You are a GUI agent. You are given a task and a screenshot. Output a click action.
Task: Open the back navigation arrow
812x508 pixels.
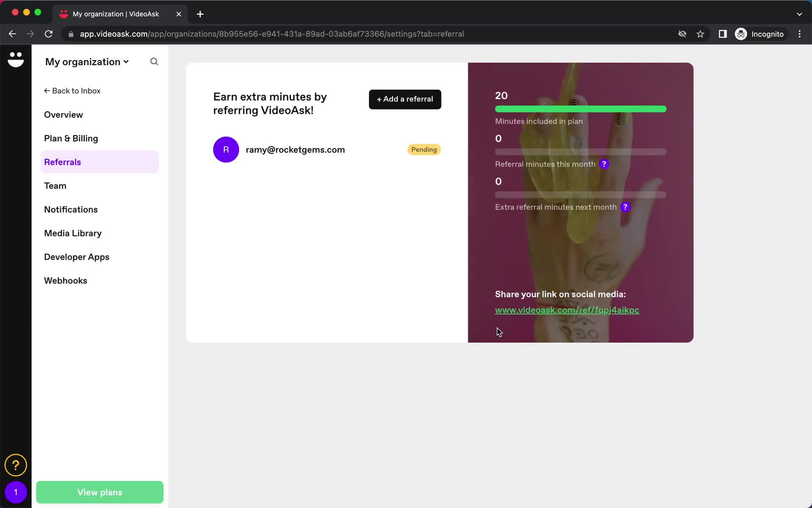coord(12,34)
